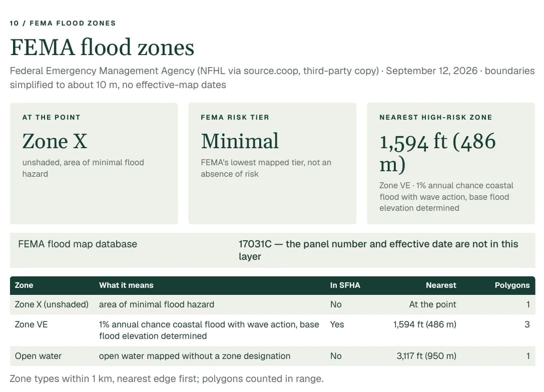544x392 pixels.
Task: Click the '10 / FEMA FLOOD ZONES' section label
Action: coord(63,23)
